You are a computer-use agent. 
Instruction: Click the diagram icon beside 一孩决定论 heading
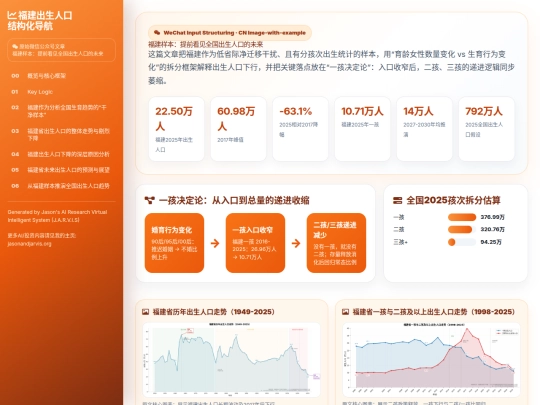[x=149, y=200]
